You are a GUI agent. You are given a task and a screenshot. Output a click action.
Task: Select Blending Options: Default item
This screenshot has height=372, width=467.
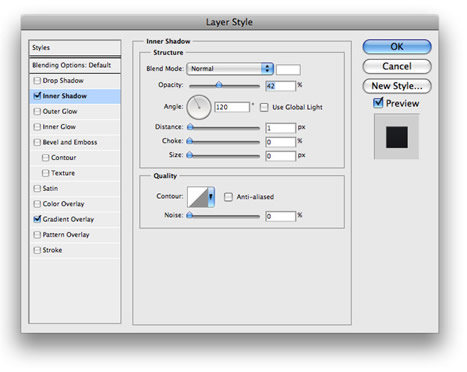click(x=75, y=65)
